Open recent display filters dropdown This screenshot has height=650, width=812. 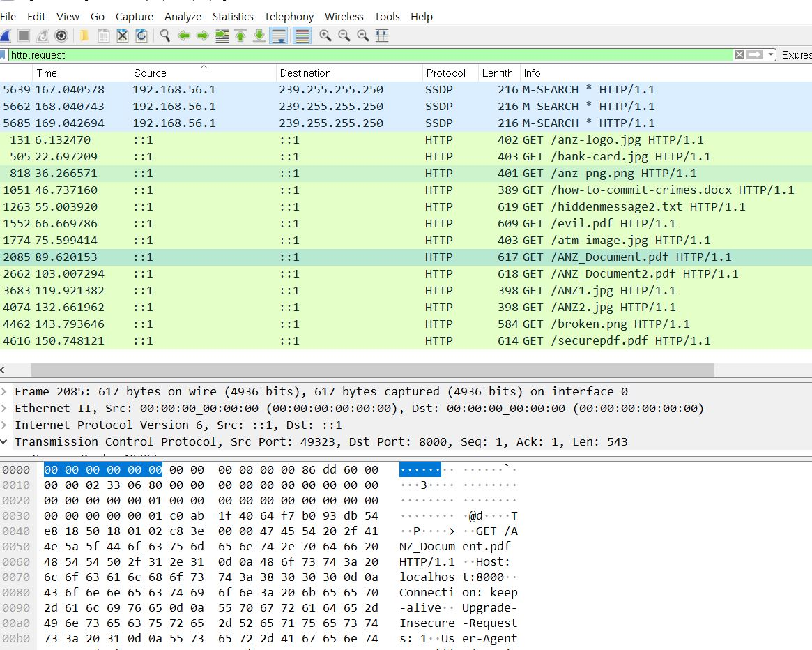point(771,55)
